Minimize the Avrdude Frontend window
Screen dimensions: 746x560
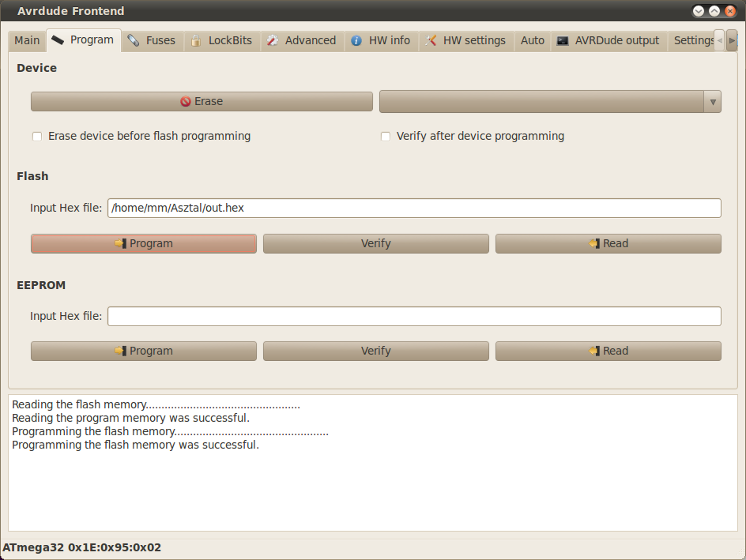coord(699,11)
